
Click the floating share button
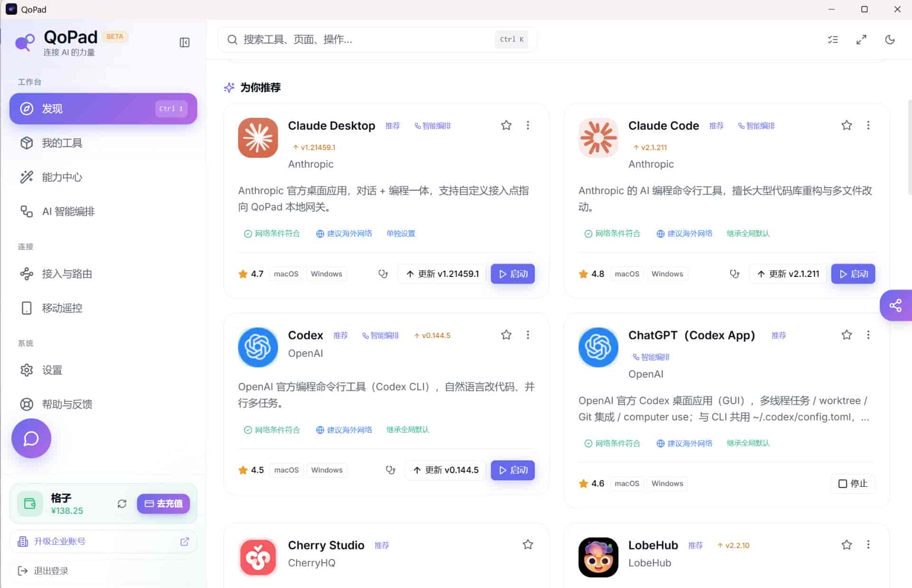pos(895,305)
